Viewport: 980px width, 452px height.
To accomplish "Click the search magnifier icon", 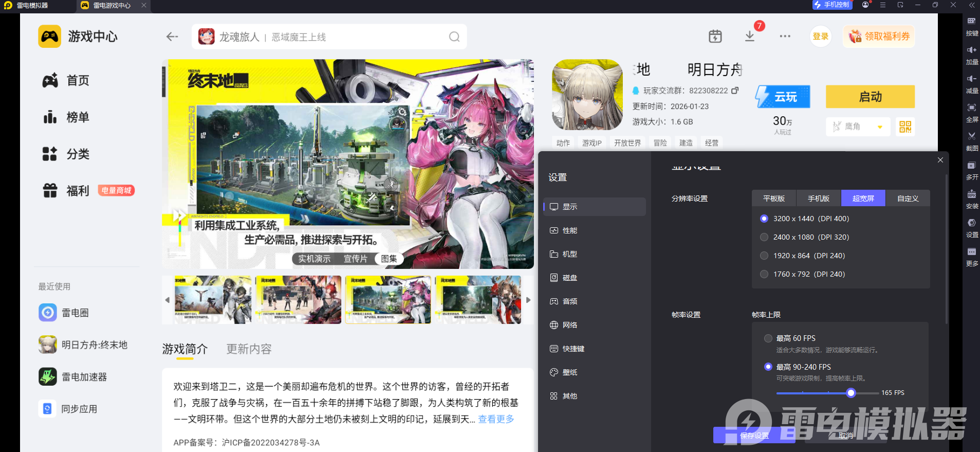I will 454,37.
